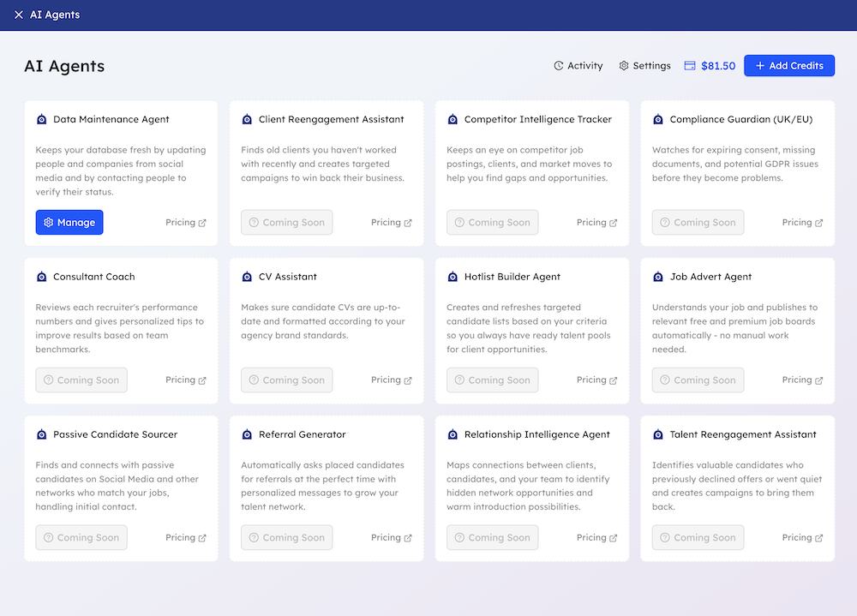Click the $81.50 credit balance
Viewport: 857px width, 616px height.
tap(710, 66)
